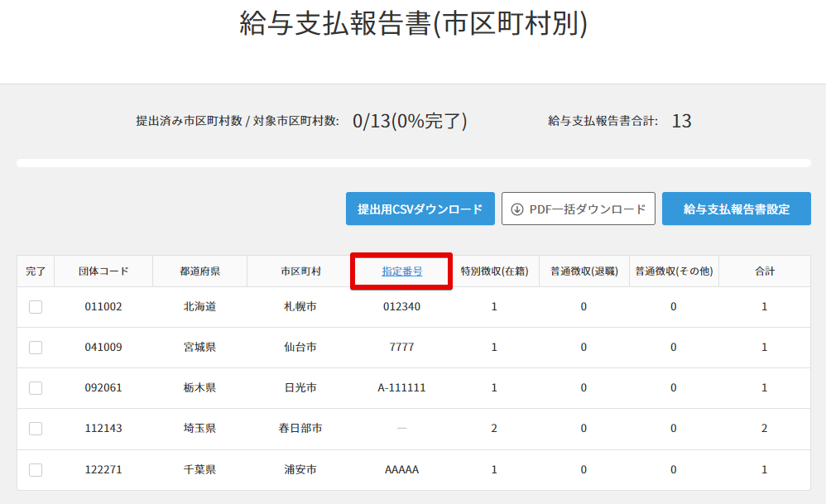Viewport: 826px width, 504px height.
Task: Enable the 完了 checkbox for 浦安市
Action: [x=36, y=470]
